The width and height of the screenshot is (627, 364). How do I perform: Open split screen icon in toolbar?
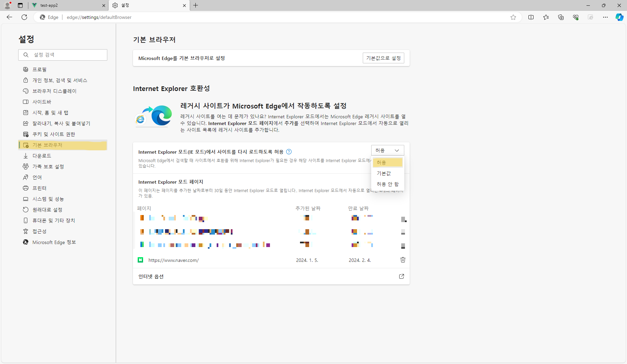531,17
